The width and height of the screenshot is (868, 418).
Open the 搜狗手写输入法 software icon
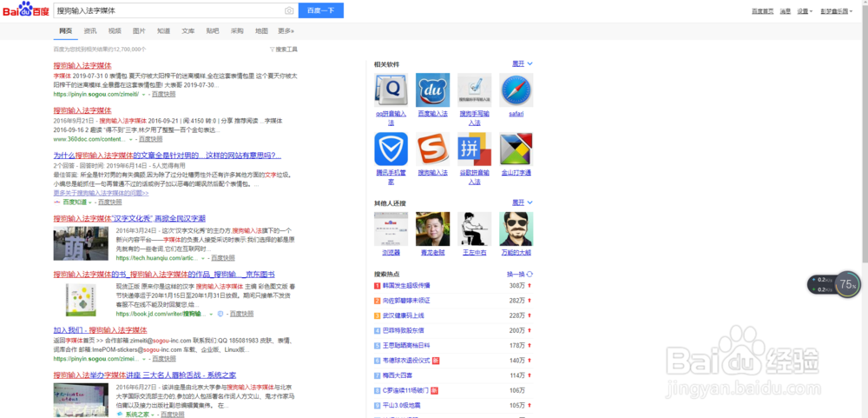(475, 90)
